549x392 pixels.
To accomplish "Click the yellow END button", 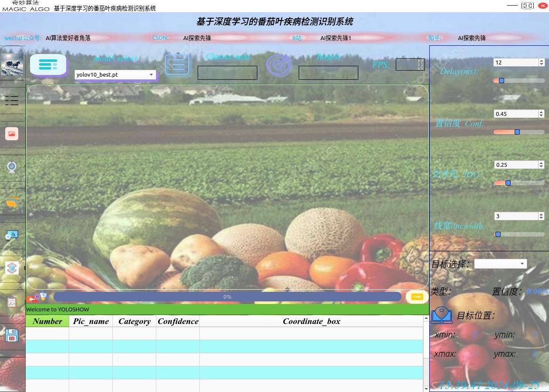I will [417, 297].
